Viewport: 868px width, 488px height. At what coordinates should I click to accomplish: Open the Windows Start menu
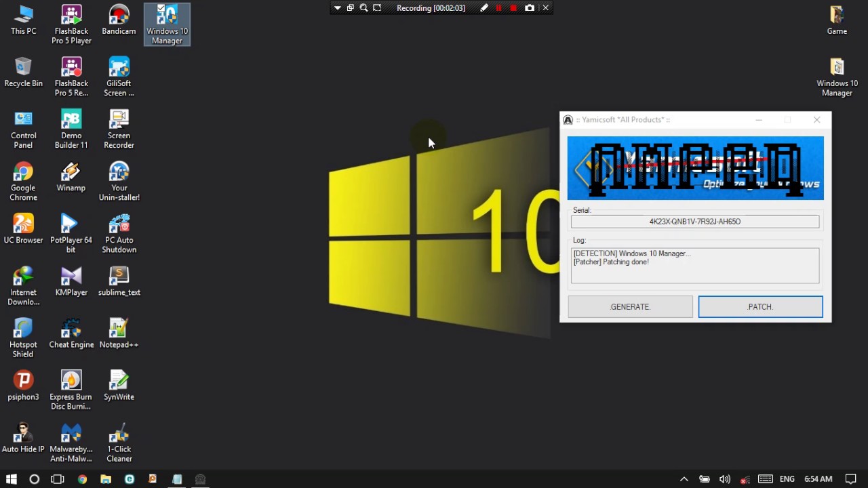tap(11, 479)
